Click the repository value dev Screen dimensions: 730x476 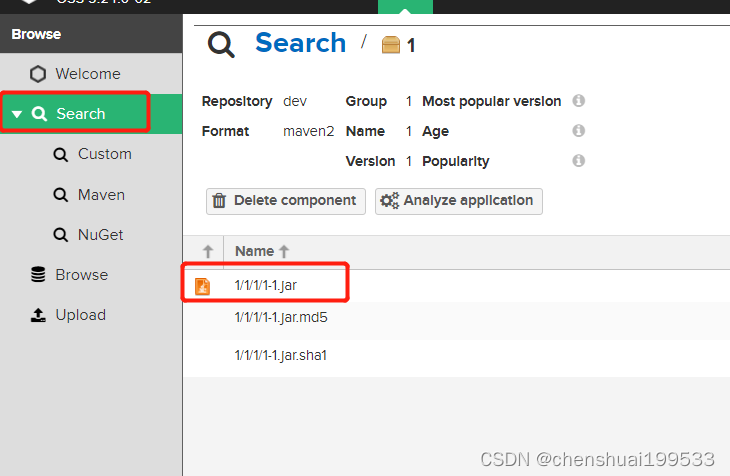click(x=295, y=101)
